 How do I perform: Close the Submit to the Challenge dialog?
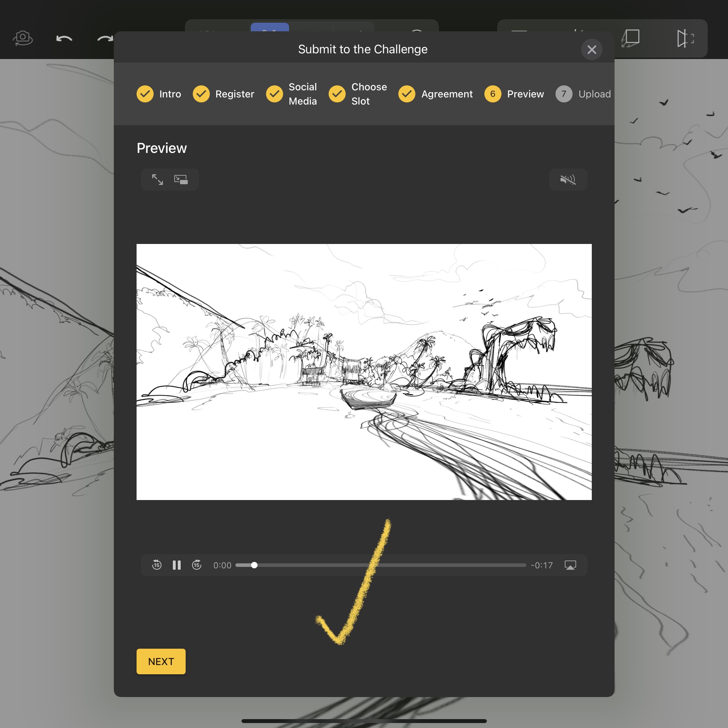tap(591, 49)
